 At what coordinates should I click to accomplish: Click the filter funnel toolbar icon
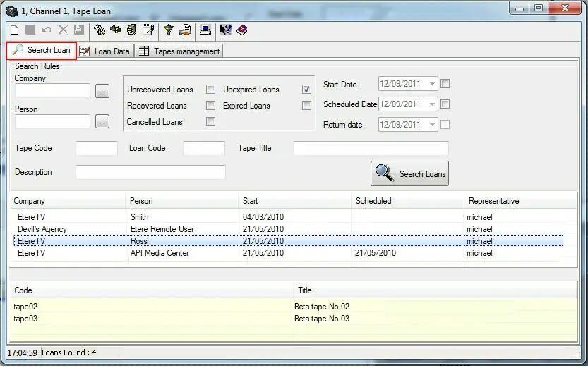coord(168,30)
